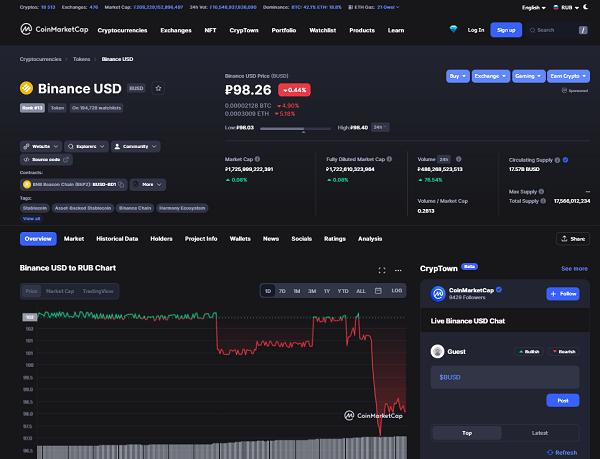Click CoinMarketCap avatar in CrypTown
Viewport: 600px width, 459px height.
438,293
